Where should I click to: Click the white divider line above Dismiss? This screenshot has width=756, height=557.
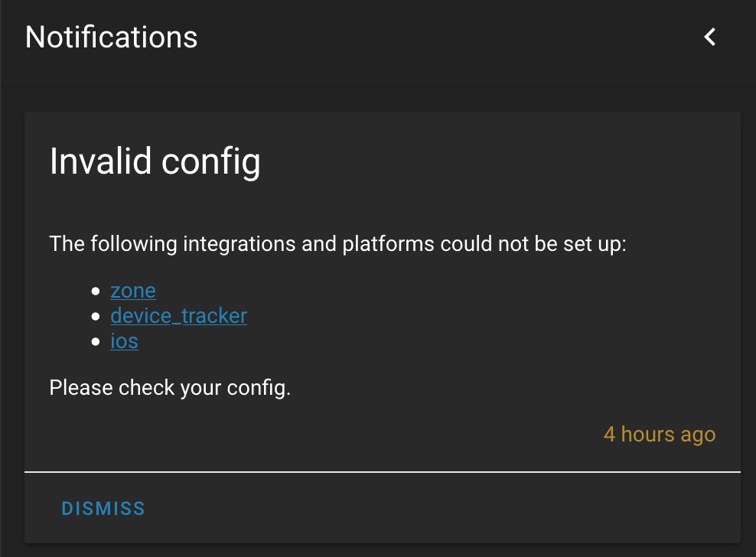click(383, 473)
